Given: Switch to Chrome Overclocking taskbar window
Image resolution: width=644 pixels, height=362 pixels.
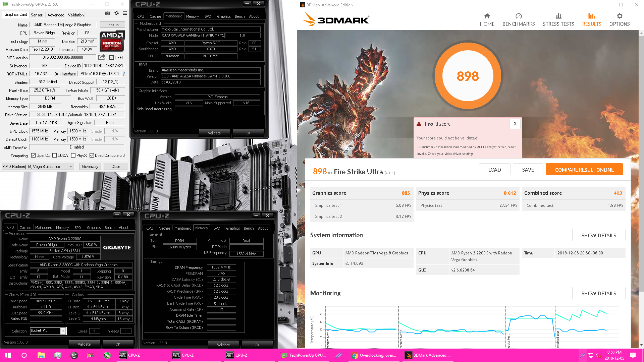Looking at the screenshot, I should [x=374, y=355].
